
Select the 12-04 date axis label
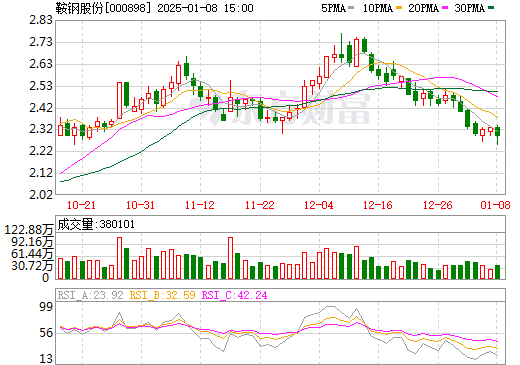[319, 205]
